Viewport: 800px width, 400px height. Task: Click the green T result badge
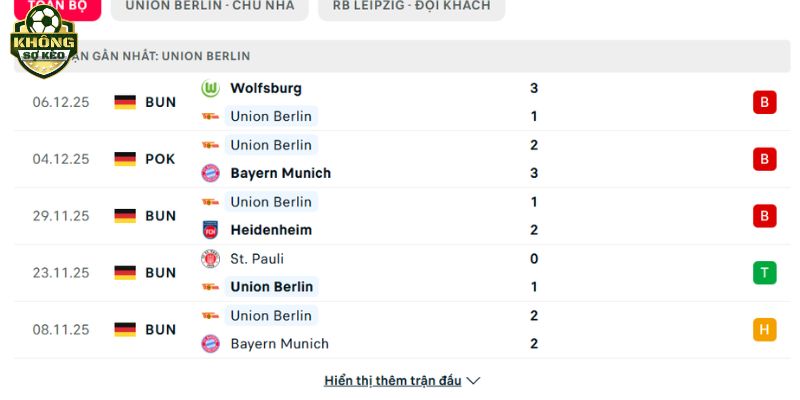pos(765,273)
